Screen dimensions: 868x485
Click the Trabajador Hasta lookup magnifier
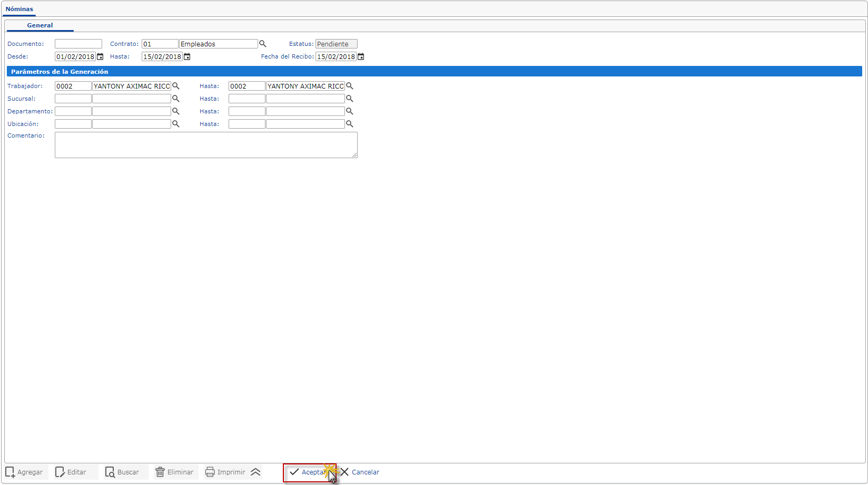(349, 86)
